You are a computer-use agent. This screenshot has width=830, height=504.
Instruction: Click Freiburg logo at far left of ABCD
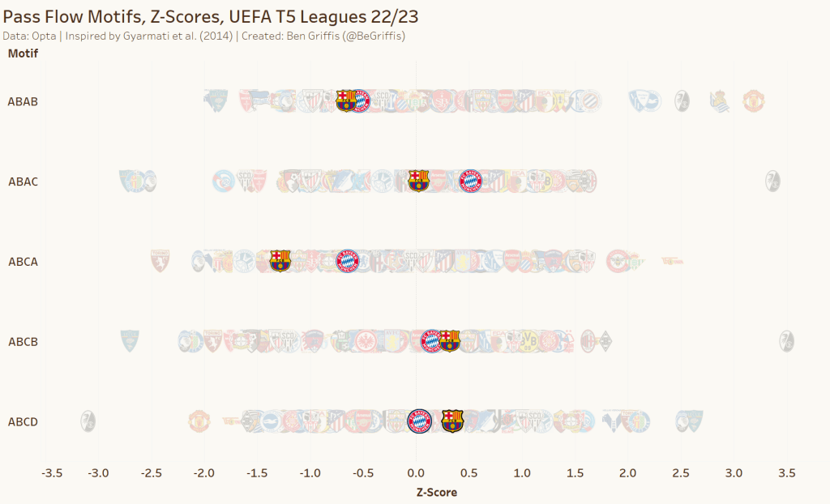[x=88, y=421]
